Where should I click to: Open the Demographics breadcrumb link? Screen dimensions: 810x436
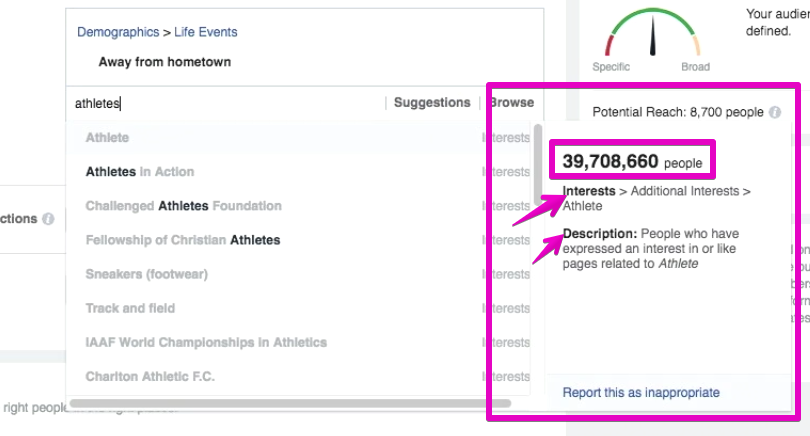click(118, 32)
